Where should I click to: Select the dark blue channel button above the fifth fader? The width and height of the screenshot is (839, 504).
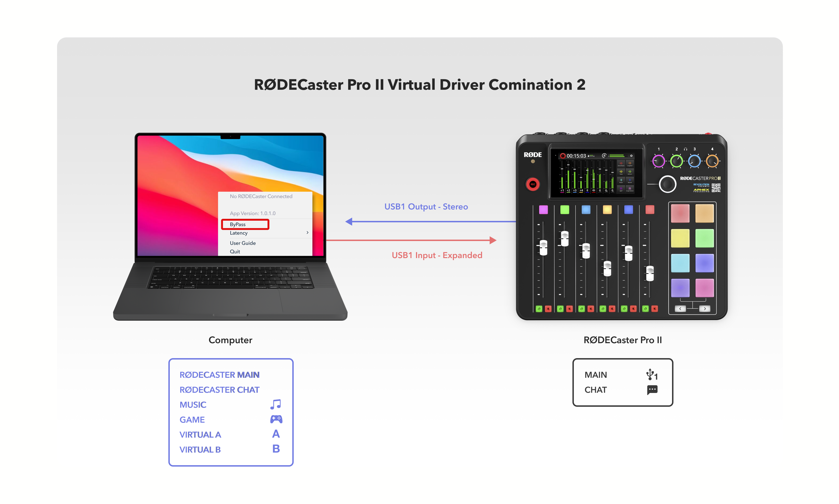(x=628, y=209)
